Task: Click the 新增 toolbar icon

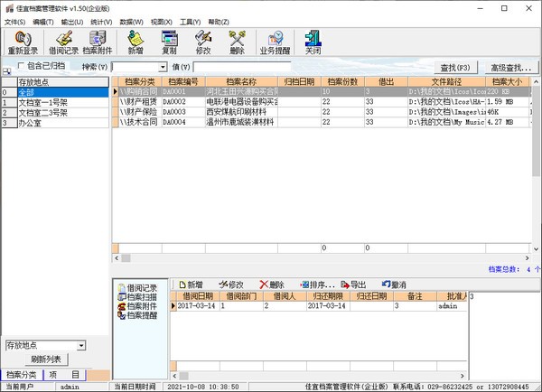Action: 135,42
